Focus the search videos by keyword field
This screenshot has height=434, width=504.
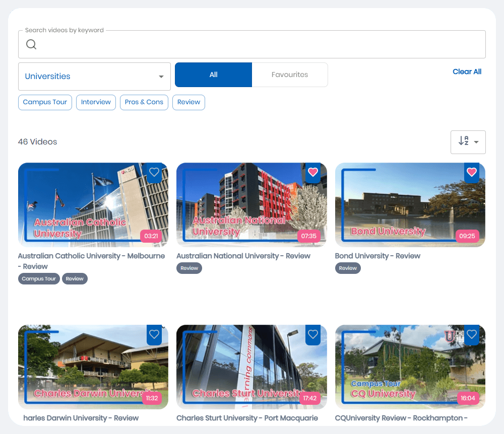251,44
